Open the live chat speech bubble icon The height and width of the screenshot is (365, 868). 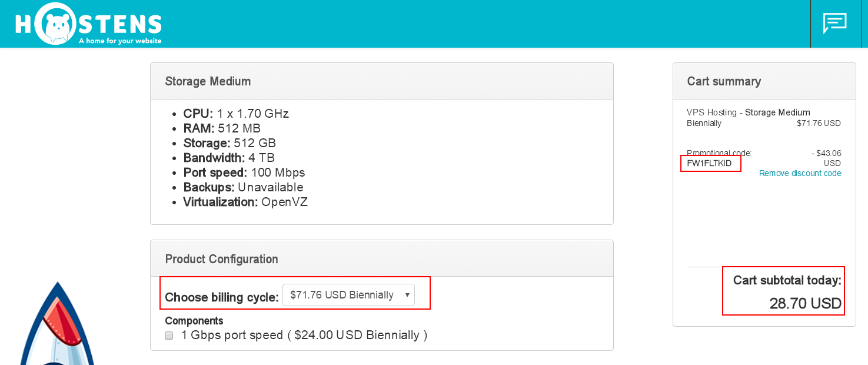click(x=834, y=23)
